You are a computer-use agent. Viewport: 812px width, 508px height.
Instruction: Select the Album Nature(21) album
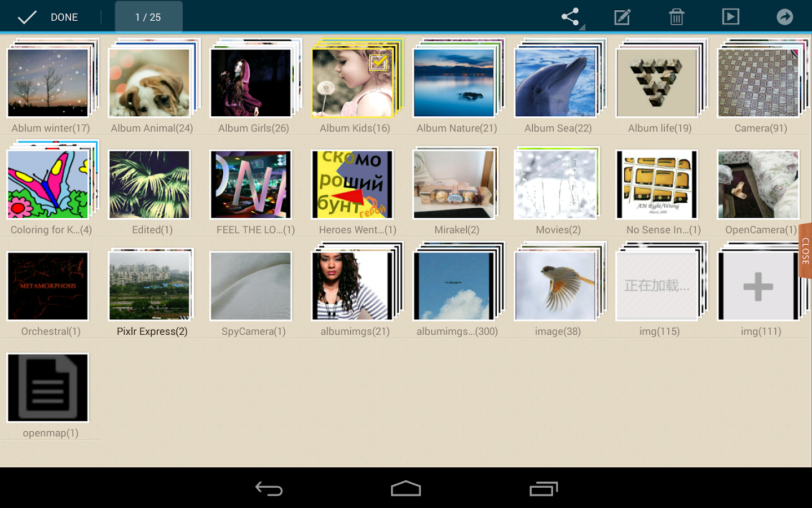454,83
